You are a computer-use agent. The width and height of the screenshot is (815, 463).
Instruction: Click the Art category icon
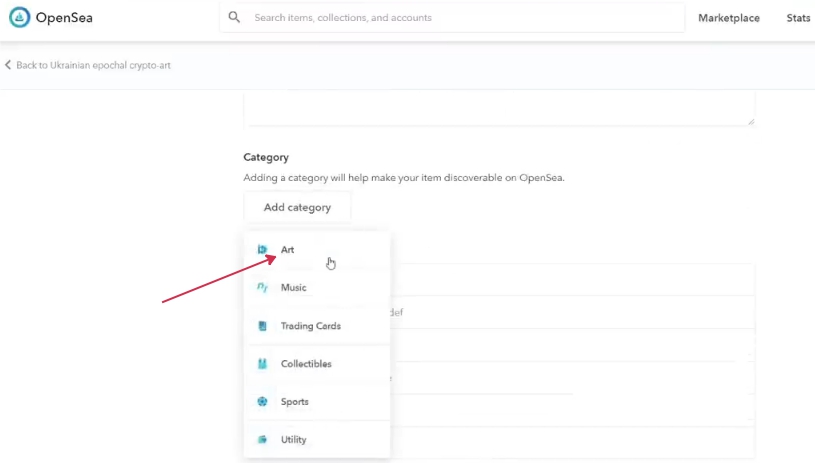[x=262, y=249]
